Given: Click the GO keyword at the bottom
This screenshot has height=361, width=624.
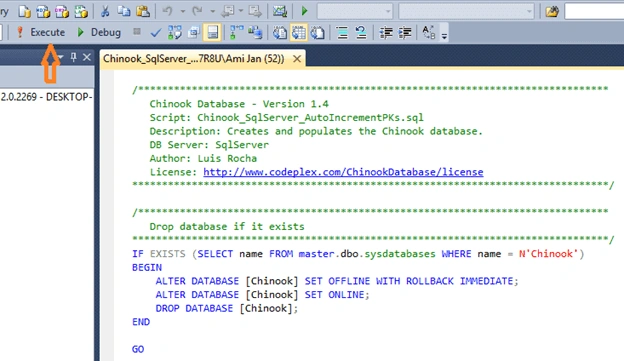Looking at the screenshot, I should [x=138, y=349].
